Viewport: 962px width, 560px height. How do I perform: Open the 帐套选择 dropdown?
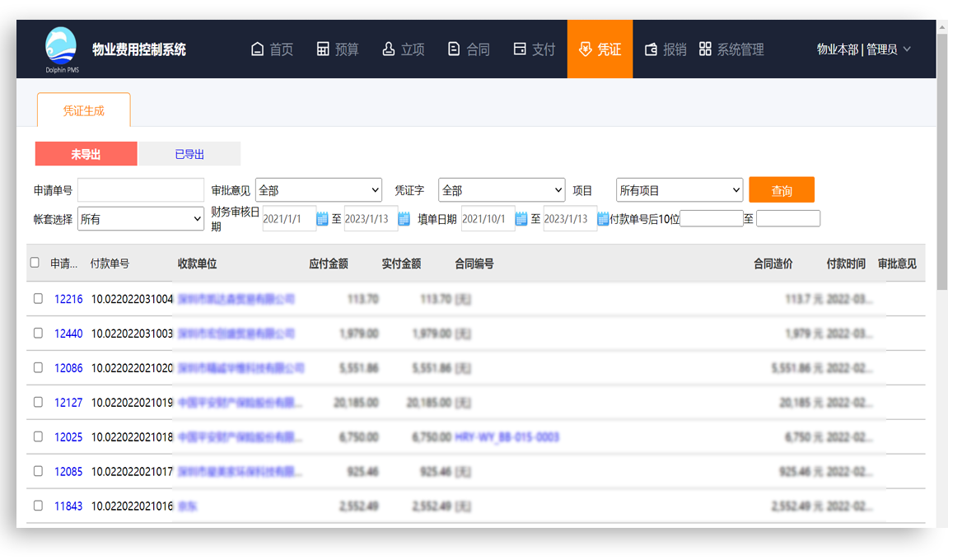pyautogui.click(x=140, y=219)
